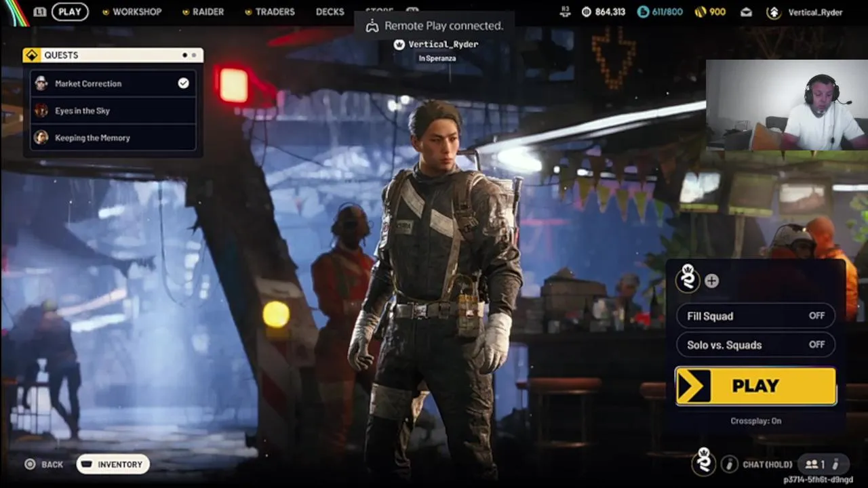The width and height of the screenshot is (868, 488).
Task: Open the Eyes in the Sky quest
Action: 113,110
